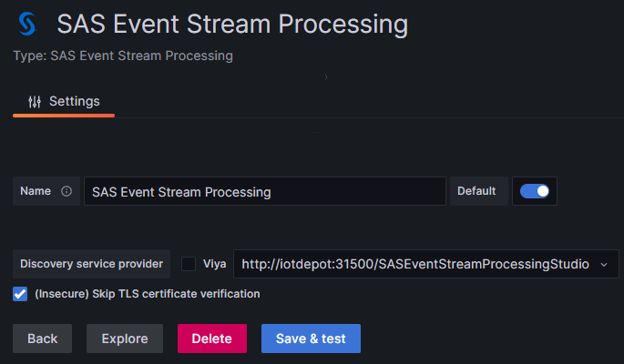Click the 'Name' field label
624x364 pixels.
click(x=36, y=191)
